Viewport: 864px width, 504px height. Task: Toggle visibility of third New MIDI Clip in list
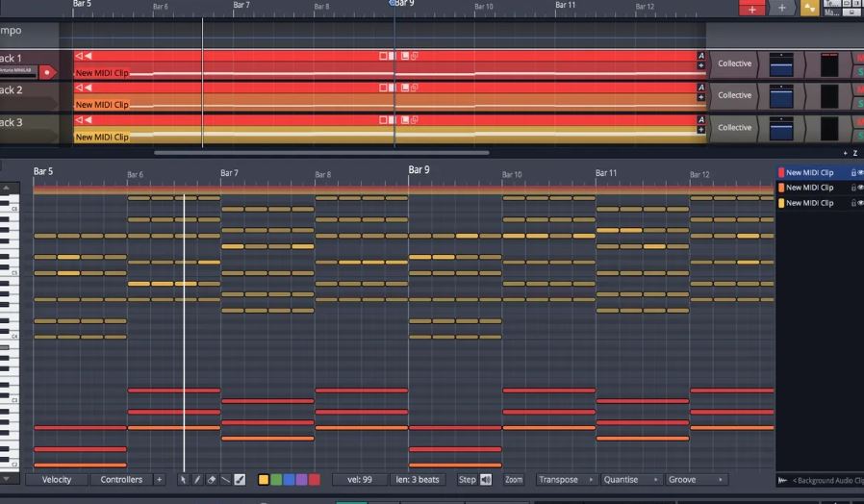[860, 203]
